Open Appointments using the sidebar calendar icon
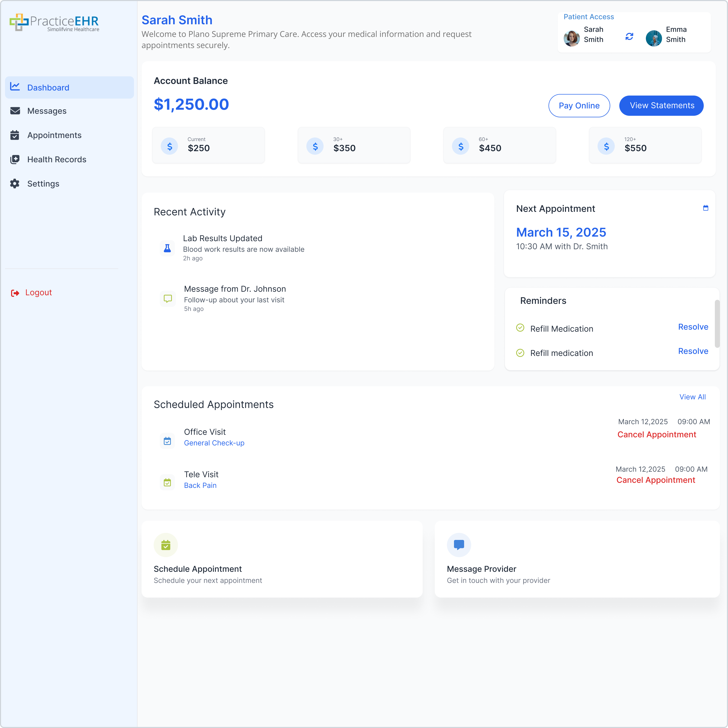Viewport: 728px width, 728px height. 15,135
